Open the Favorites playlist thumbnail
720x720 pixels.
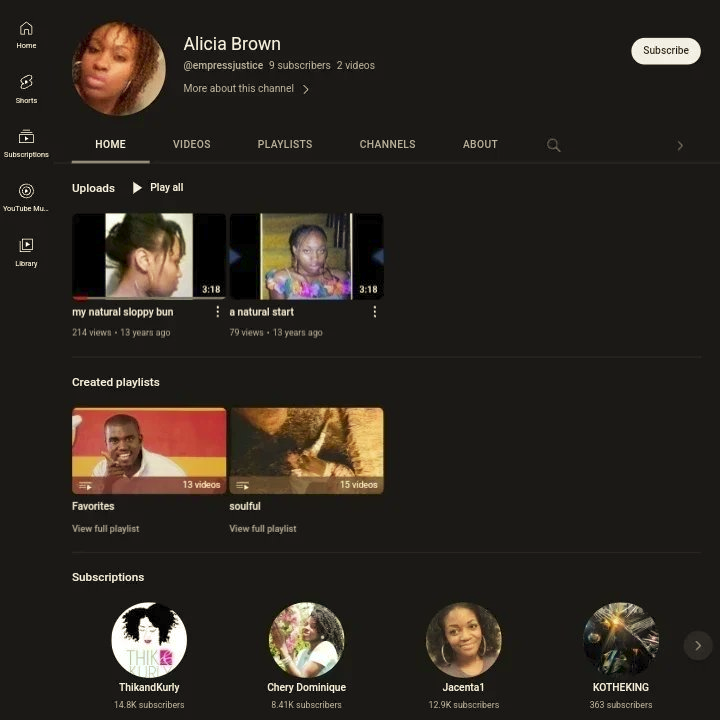tap(149, 451)
